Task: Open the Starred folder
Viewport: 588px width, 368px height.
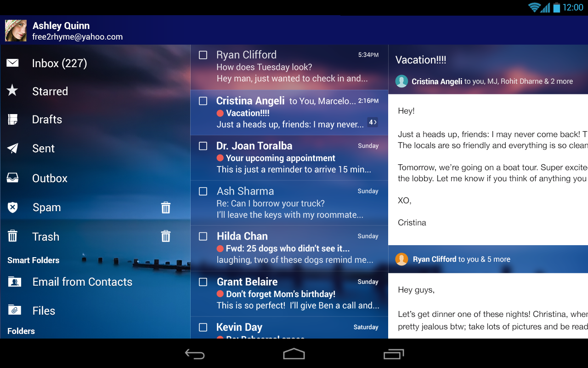Action: tap(50, 91)
